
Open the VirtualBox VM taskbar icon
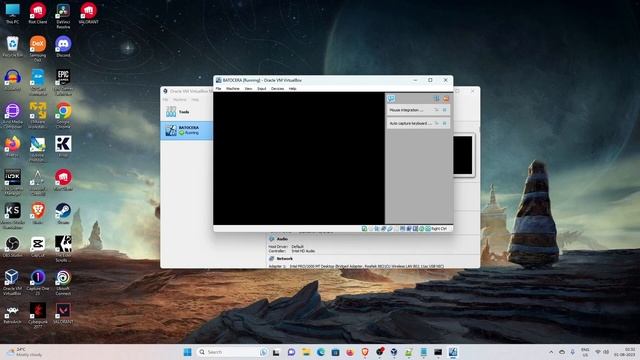click(x=453, y=352)
